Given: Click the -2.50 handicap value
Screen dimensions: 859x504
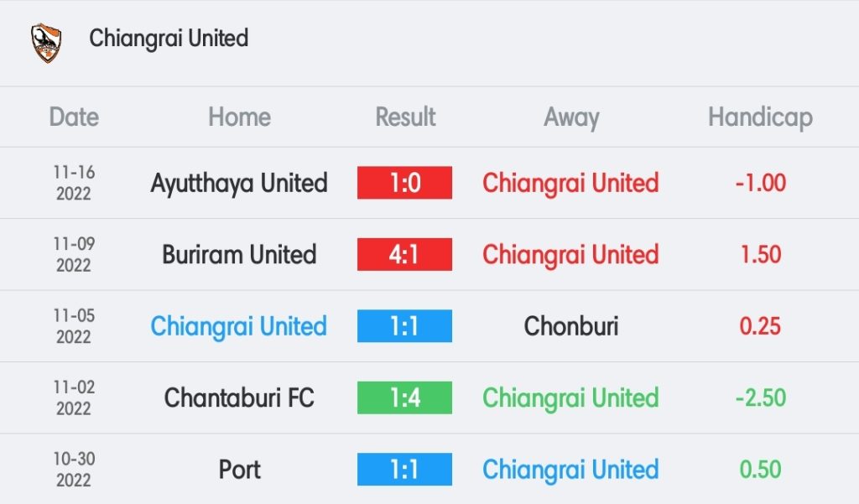Looking at the screenshot, I should coord(760,397).
